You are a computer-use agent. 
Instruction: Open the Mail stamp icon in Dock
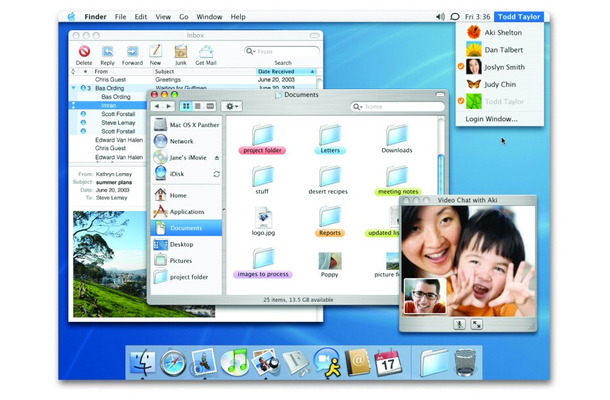click(x=204, y=361)
